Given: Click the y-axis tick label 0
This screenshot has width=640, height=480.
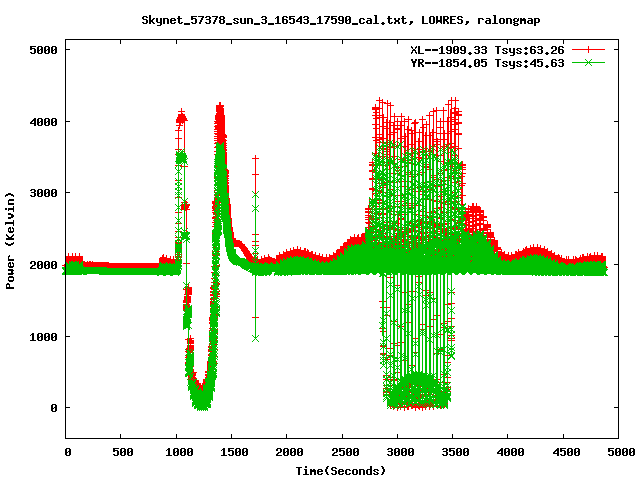Looking at the screenshot, I should 54,408.
